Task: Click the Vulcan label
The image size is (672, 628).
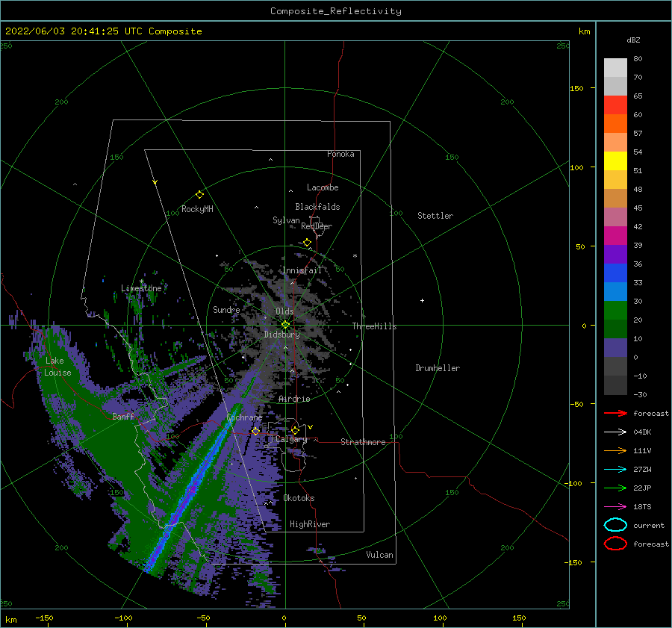Action: point(380,555)
